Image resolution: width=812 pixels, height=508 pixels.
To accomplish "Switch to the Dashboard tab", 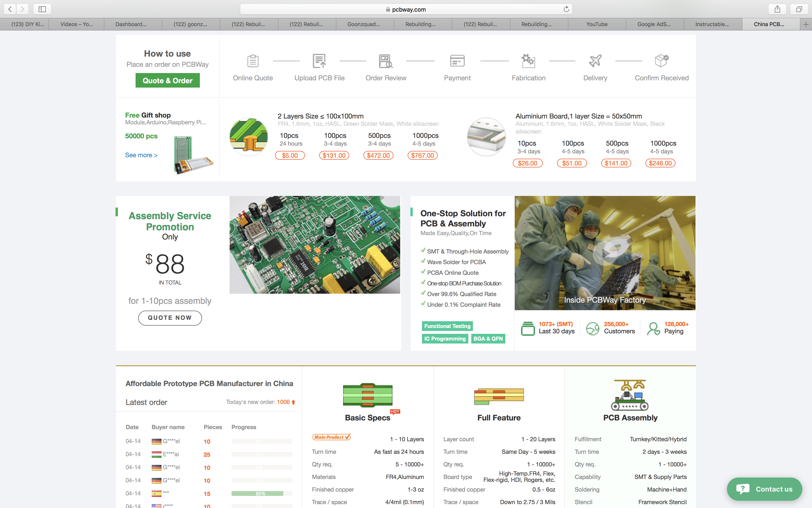I will point(131,24).
